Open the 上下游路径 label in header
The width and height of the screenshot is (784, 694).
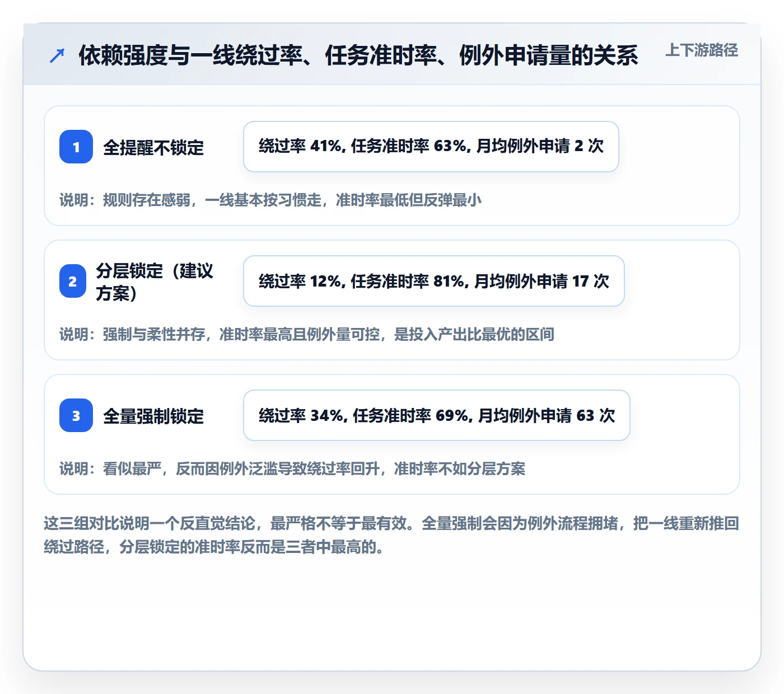(702, 50)
